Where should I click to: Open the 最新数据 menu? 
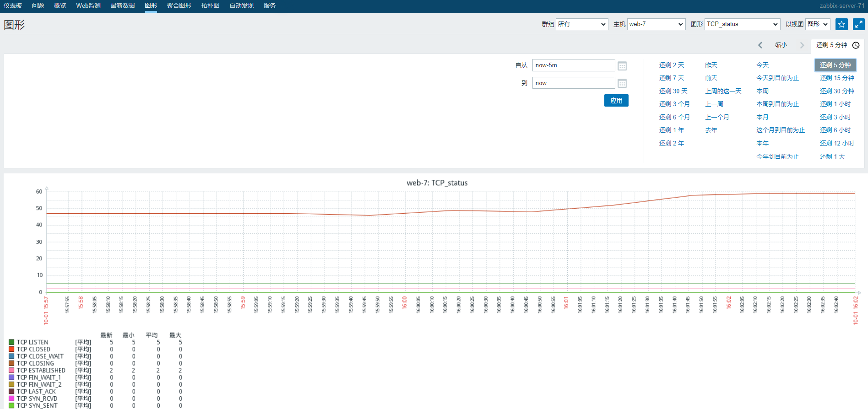tap(123, 6)
